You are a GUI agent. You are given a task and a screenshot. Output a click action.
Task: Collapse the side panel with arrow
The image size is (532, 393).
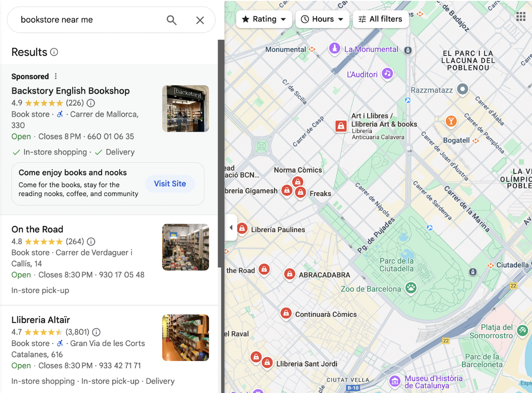coord(231,228)
